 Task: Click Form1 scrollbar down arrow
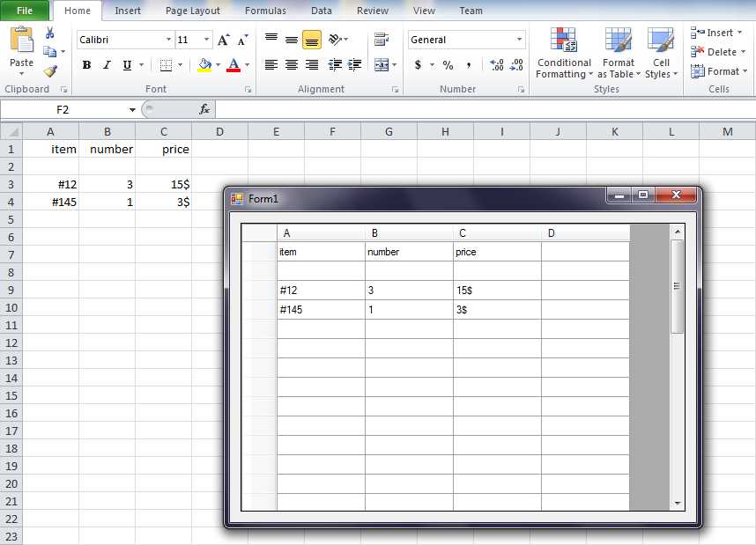click(x=678, y=503)
